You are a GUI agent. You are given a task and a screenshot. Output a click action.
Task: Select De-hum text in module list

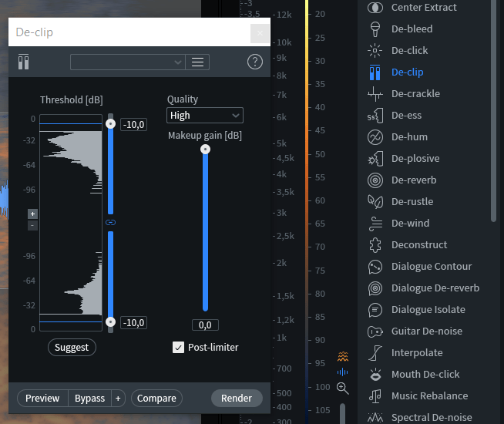(409, 137)
